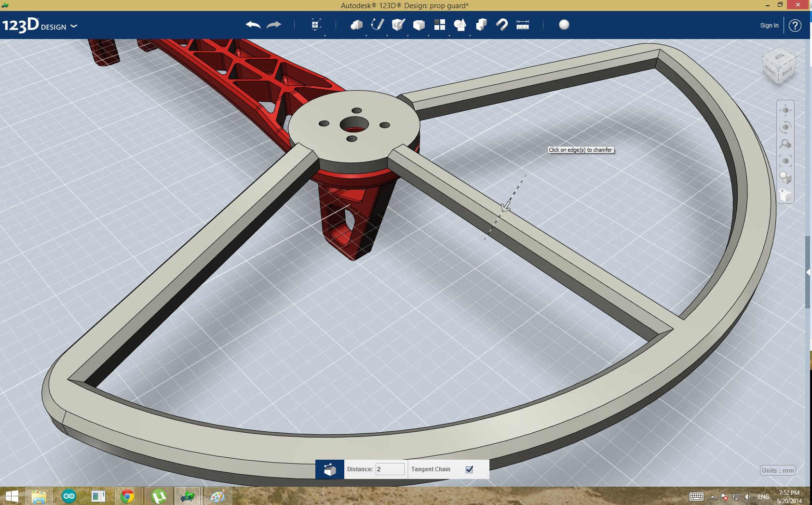
Task: Uncheck the Tangent Chain checkbox
Action: pos(469,469)
